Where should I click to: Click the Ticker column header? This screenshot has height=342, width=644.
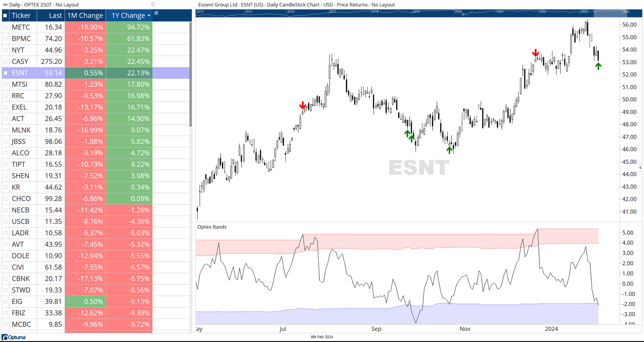(x=21, y=16)
